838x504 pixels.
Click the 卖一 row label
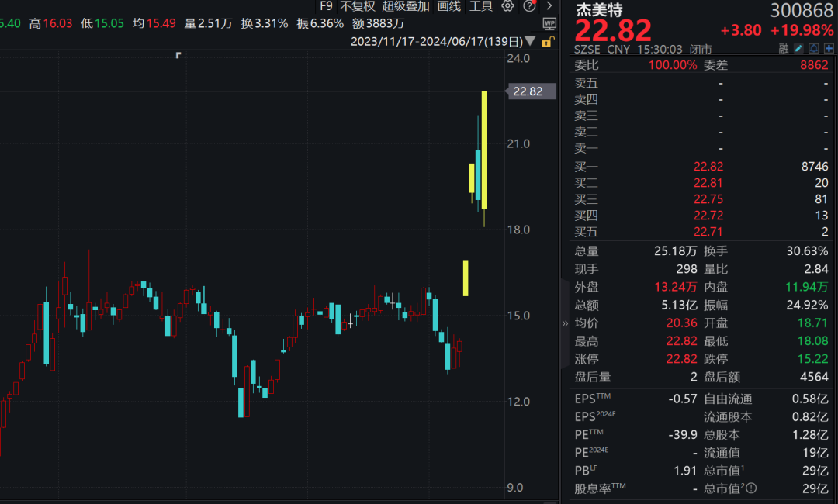pos(586,148)
